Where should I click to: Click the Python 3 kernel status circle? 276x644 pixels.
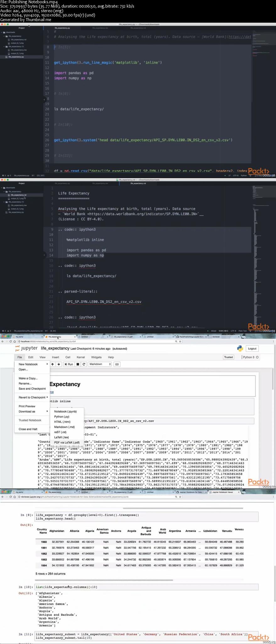pos(257,357)
